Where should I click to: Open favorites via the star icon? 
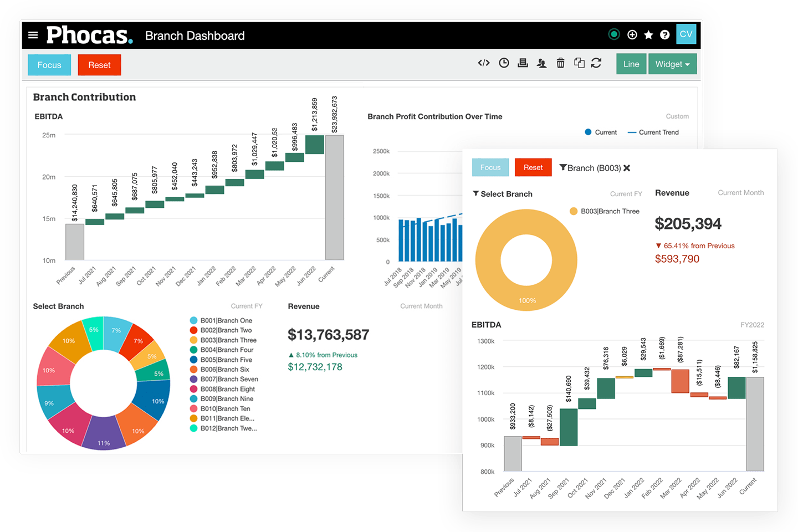[x=648, y=34]
